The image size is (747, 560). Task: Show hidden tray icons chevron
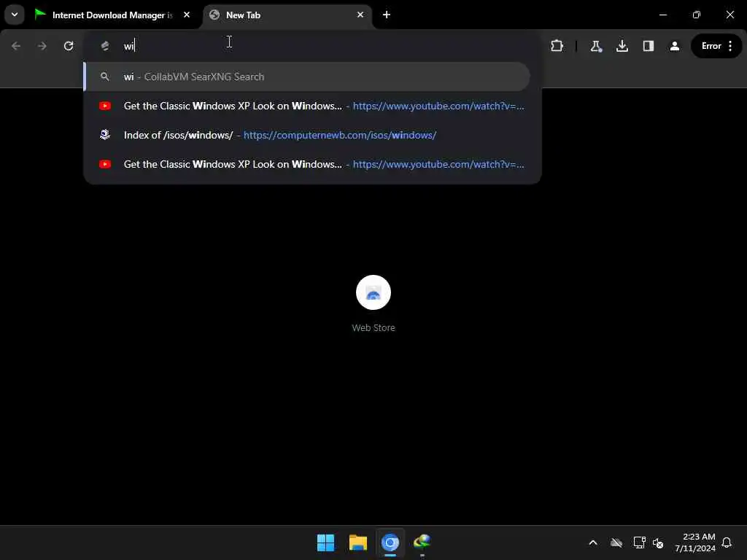coord(593,542)
